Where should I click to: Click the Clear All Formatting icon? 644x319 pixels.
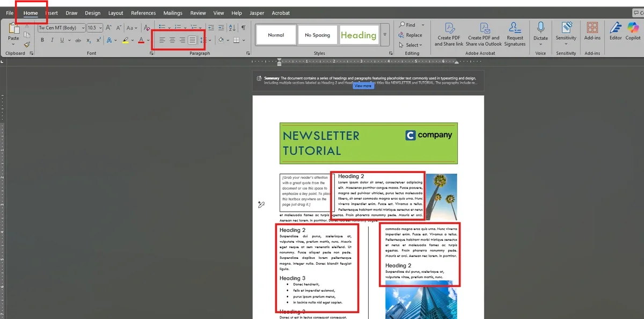pyautogui.click(x=146, y=28)
